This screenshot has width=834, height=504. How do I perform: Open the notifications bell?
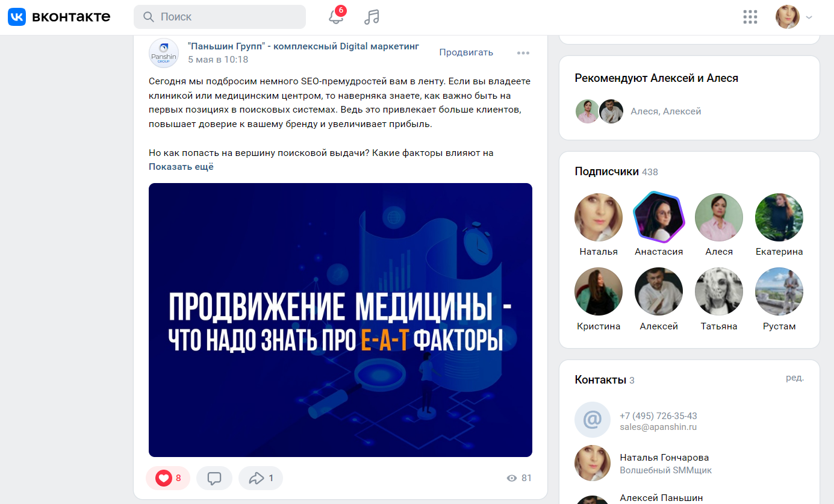[x=336, y=17]
